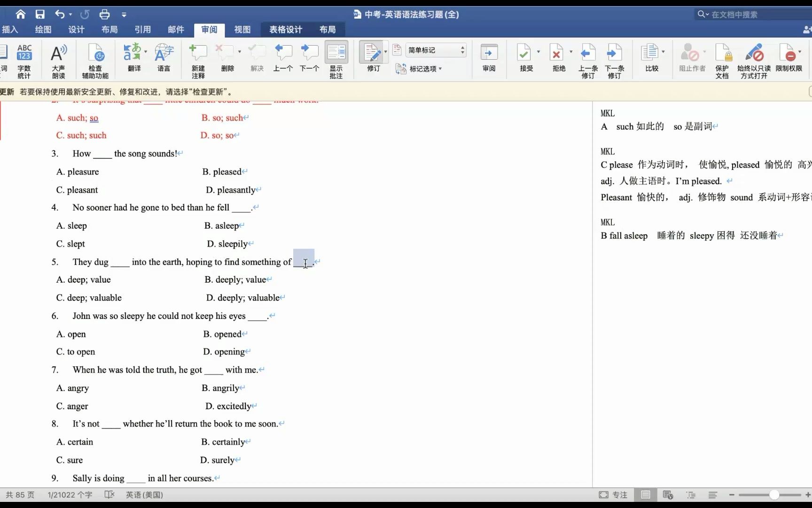Click the blank after 'something of'
Screen dimensions: 812x508
pyautogui.click(x=303, y=262)
